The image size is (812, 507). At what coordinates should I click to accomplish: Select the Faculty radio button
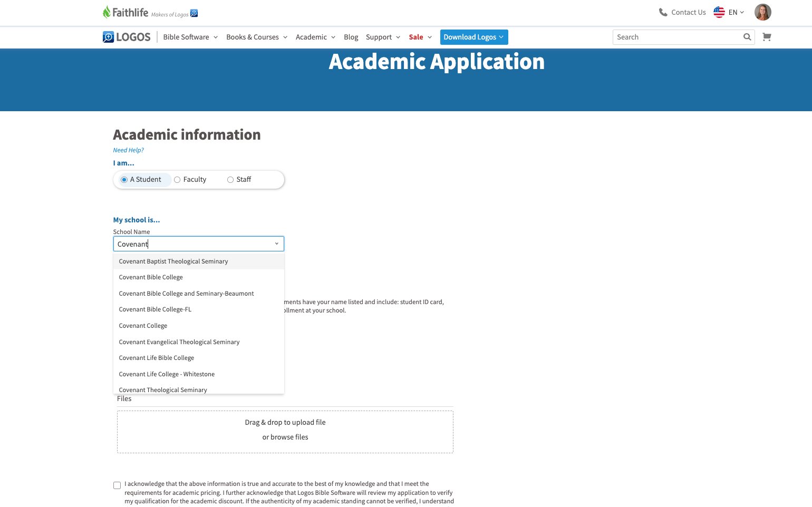tap(177, 180)
